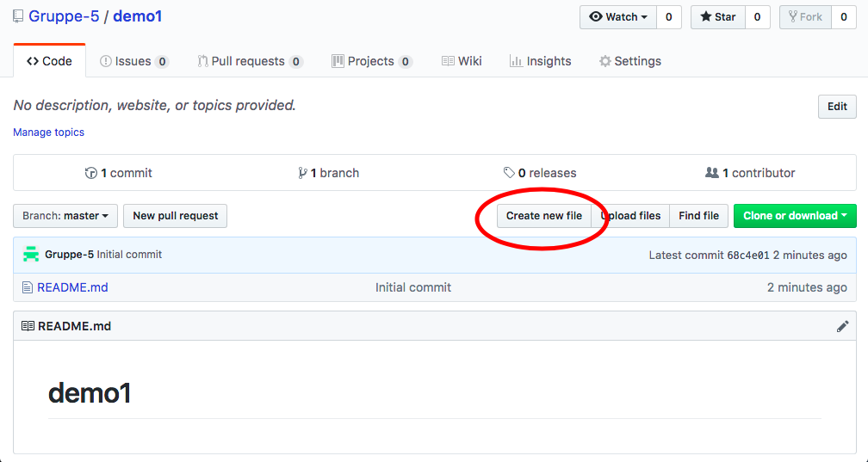Screen dimensions: 868x462
Task: Star the repository with the Star button
Action: coord(718,17)
